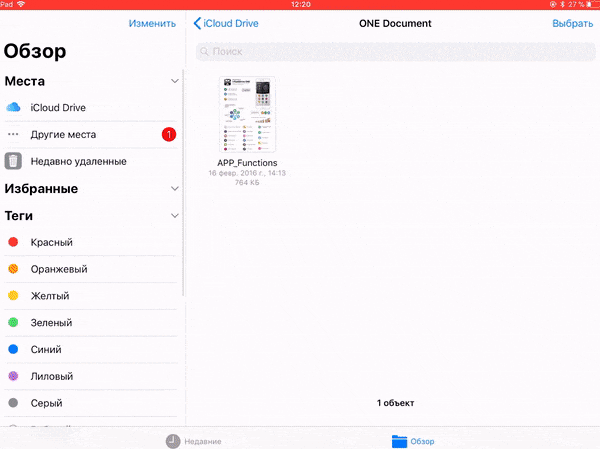
Task: Click the ONE Document folder title
Action: 395,23
